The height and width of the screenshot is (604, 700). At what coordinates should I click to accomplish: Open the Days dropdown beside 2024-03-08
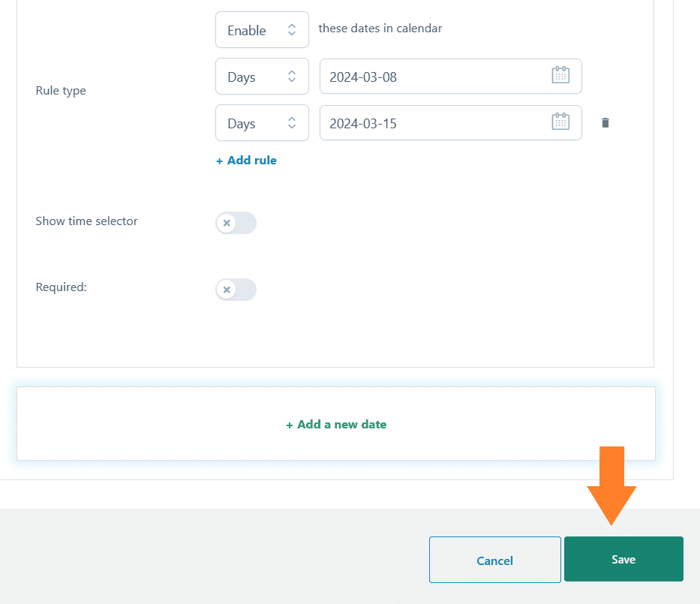pos(262,77)
